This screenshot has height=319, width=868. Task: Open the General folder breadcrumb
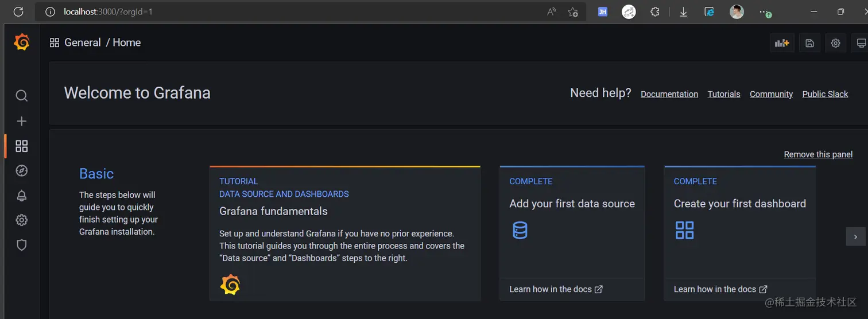83,42
